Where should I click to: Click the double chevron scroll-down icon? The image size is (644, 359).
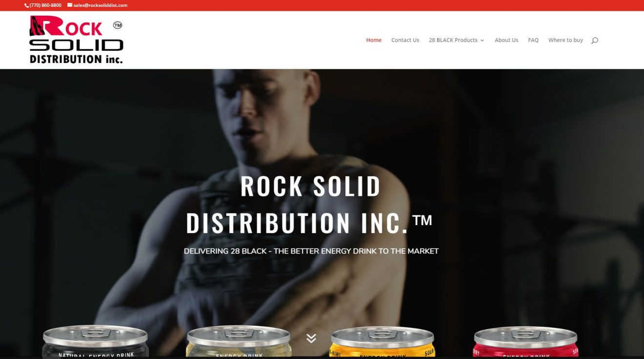click(x=311, y=338)
